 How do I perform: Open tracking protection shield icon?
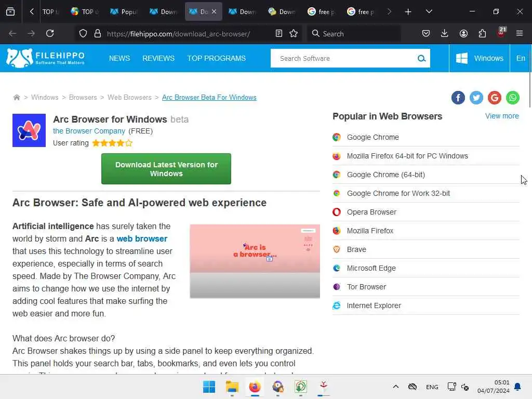click(83, 33)
